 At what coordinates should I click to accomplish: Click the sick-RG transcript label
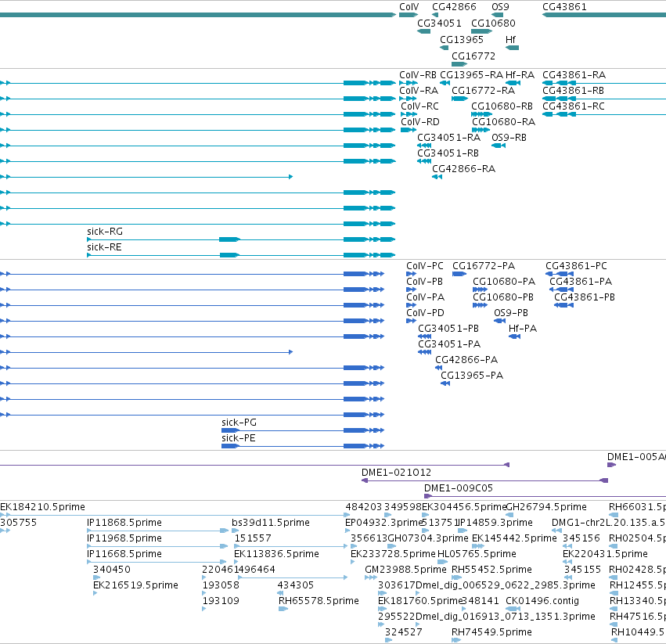coord(105,232)
